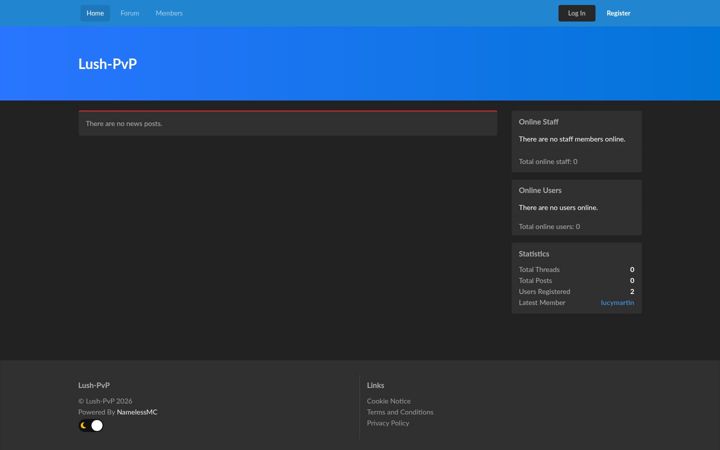
Task: Open the Members page
Action: tap(169, 13)
